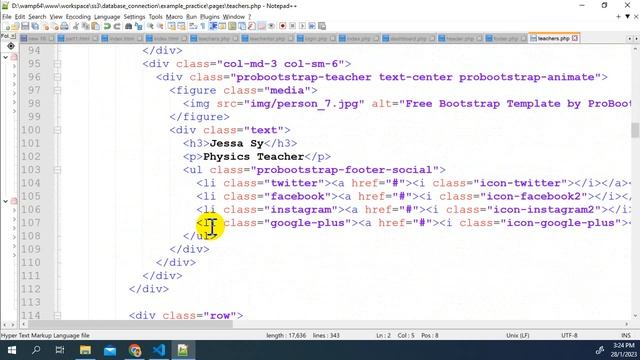Click the New file toolbar icon
The width and height of the screenshot is (640, 360).
[x=7, y=26]
